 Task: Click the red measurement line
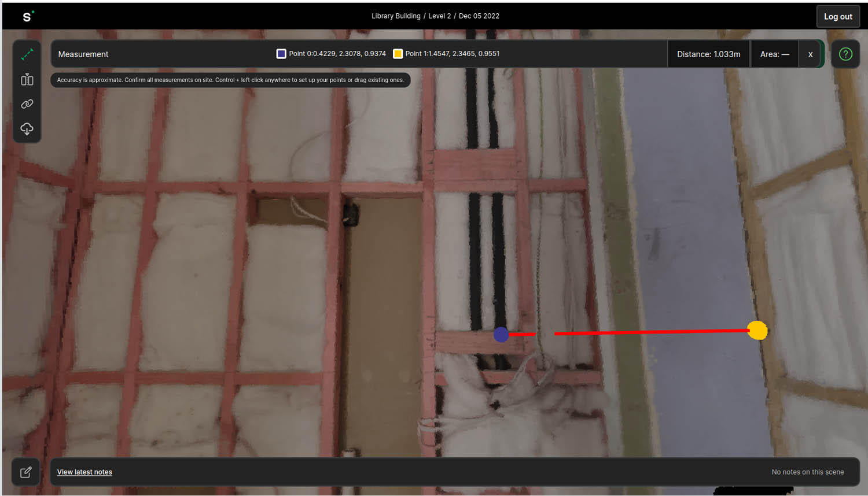[x=648, y=332]
